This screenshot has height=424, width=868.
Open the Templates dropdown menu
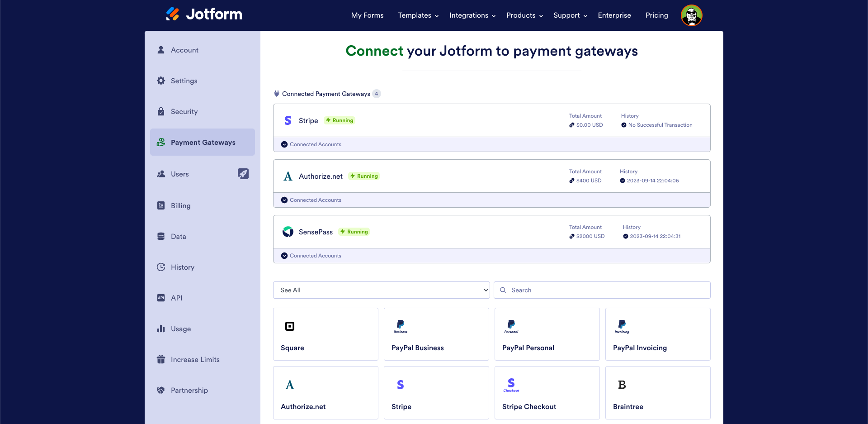[418, 15]
